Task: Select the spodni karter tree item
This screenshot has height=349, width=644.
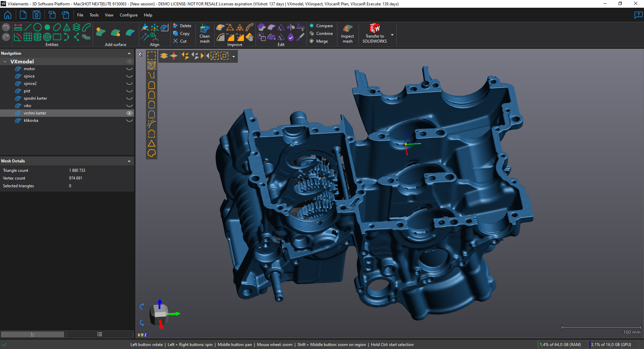Action: coord(35,98)
